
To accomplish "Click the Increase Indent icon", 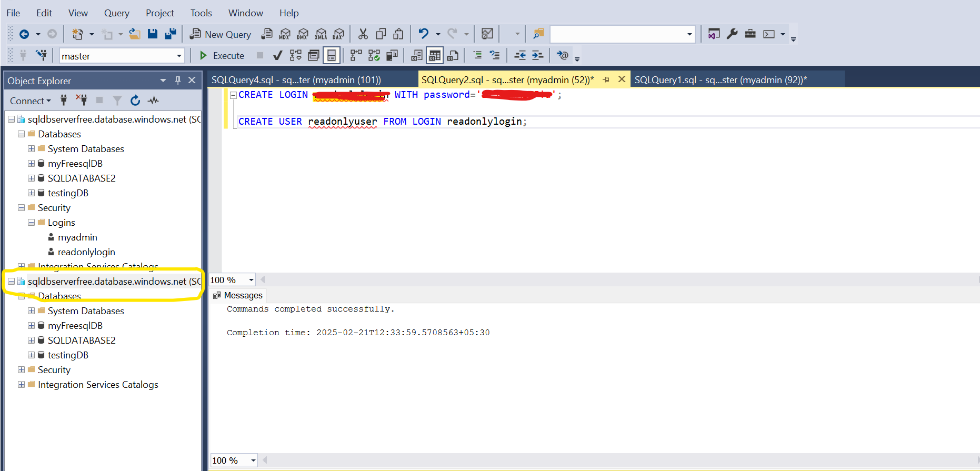I will [x=537, y=55].
